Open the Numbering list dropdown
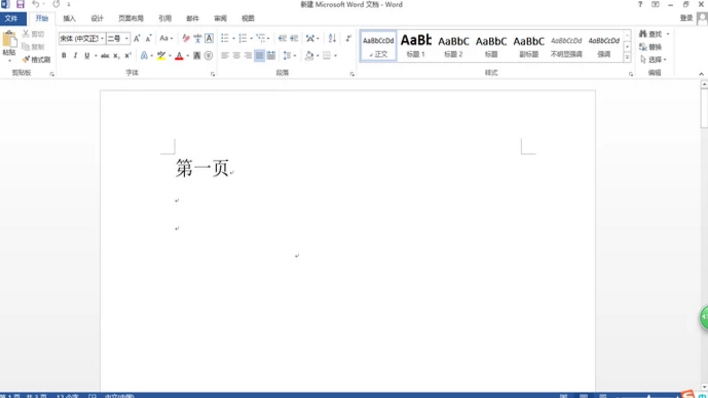The height and width of the screenshot is (398, 708). (x=251, y=38)
